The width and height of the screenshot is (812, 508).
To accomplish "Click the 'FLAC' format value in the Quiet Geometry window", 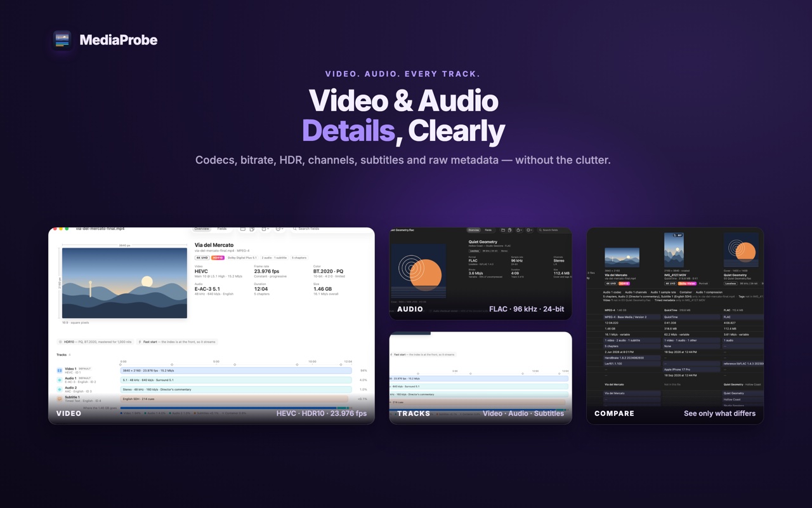I will click(x=473, y=260).
